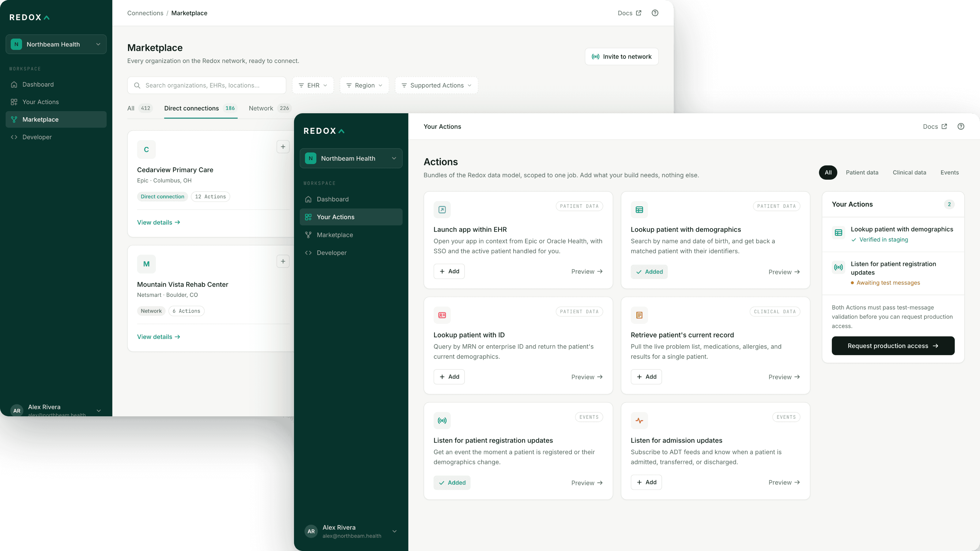Click plus icon on Mountain Vista Rehab Center card
The width and height of the screenshot is (980, 551).
[x=283, y=261]
